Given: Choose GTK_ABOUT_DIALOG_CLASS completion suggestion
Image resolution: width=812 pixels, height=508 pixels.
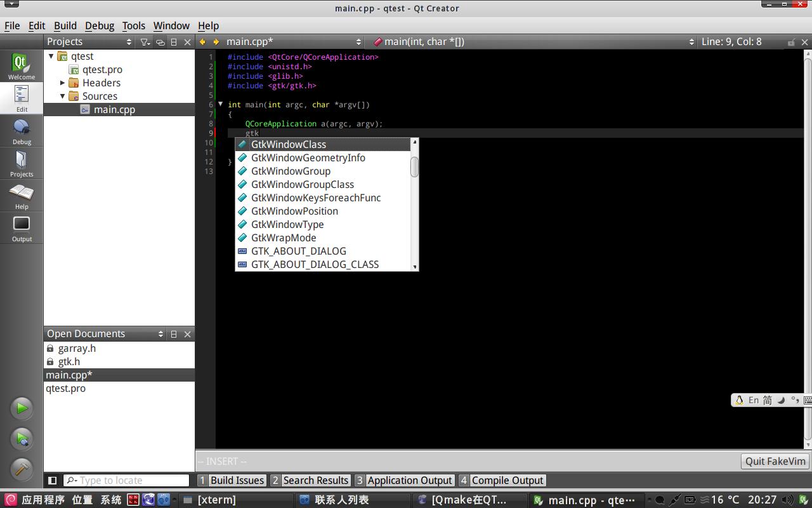Looking at the screenshot, I should point(323,265).
